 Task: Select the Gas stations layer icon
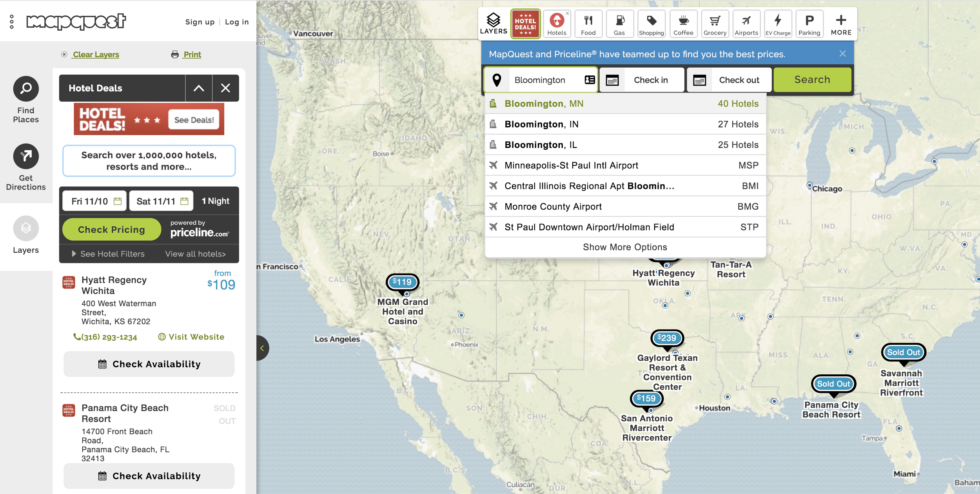pyautogui.click(x=619, y=24)
